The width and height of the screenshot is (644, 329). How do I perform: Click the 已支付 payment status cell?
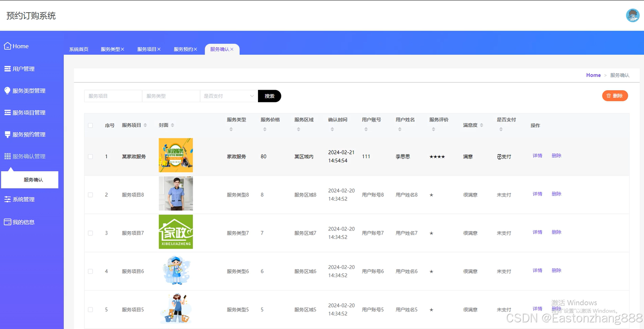(x=504, y=157)
